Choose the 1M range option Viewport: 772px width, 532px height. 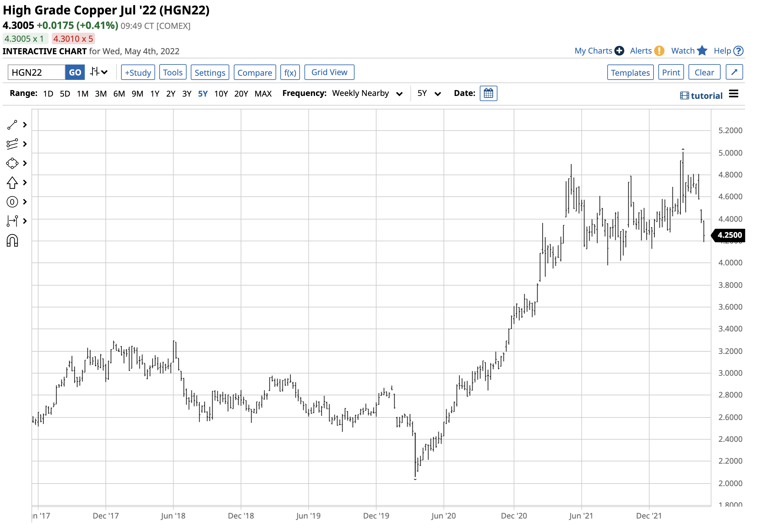83,94
